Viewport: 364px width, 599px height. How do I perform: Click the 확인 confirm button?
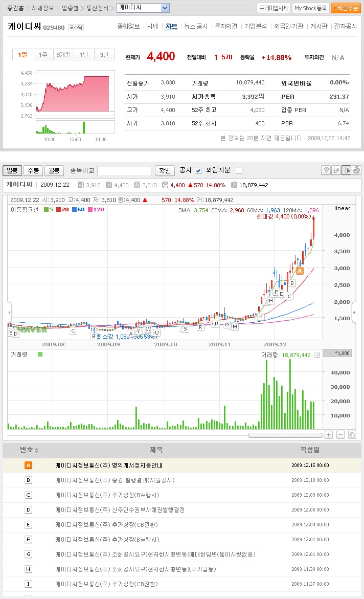tap(165, 170)
